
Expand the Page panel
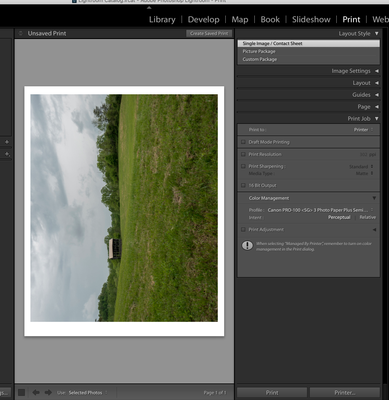pos(377,107)
